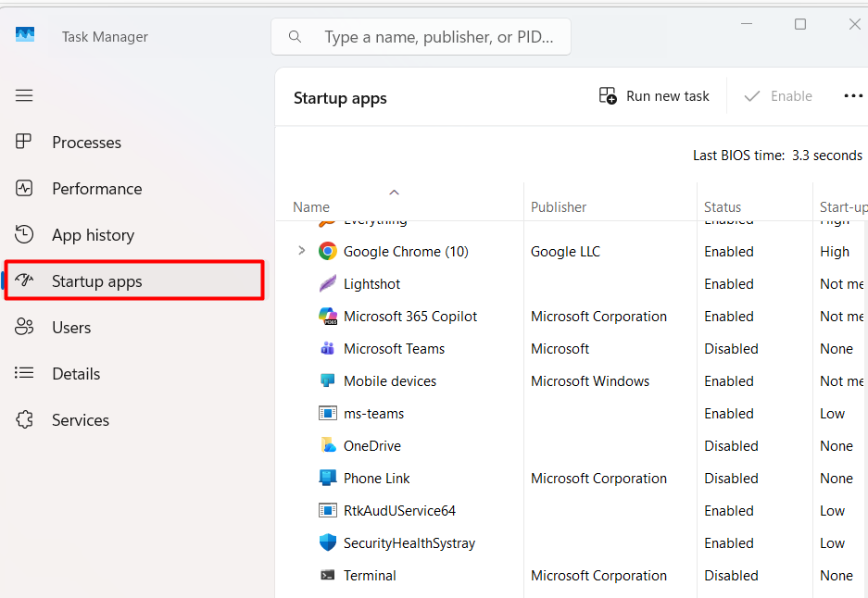
Task: Click inside the search input field
Action: (x=426, y=36)
